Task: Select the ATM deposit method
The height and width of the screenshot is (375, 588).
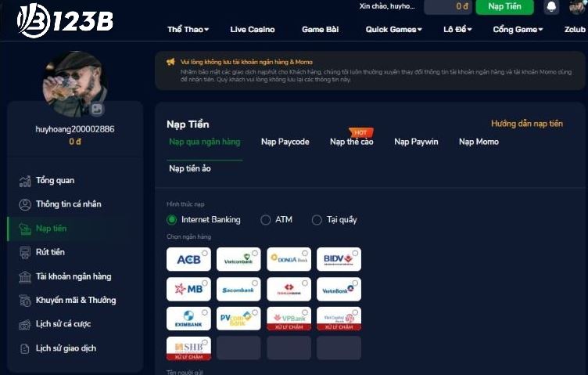Action: pyautogui.click(x=276, y=219)
